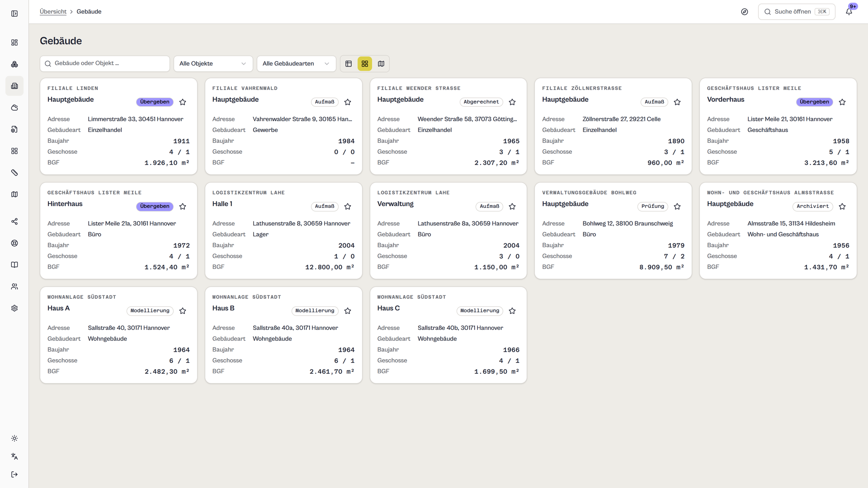The width and height of the screenshot is (868, 488).
Task: Click the Archiviert status badge
Action: (x=812, y=206)
